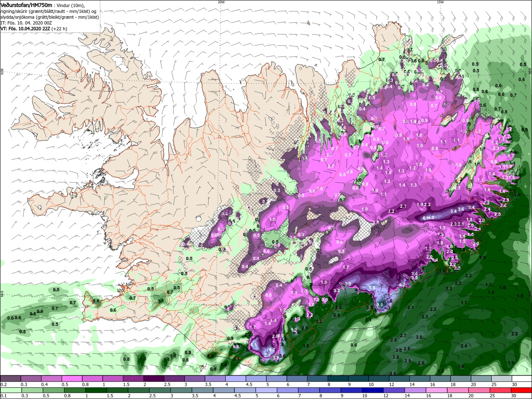
Task: Pick the 6 swatch in lower rain legend
Action: tap(287, 390)
